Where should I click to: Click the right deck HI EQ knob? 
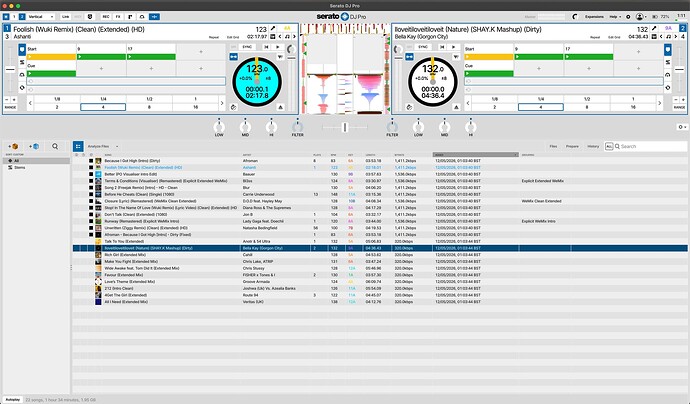(x=470, y=127)
